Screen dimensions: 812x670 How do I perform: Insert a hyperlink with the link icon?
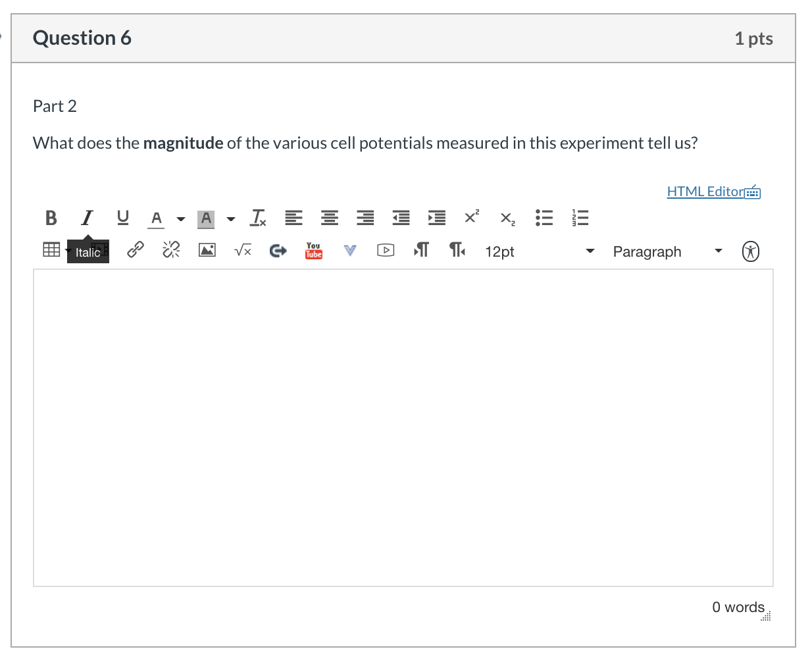pos(135,250)
